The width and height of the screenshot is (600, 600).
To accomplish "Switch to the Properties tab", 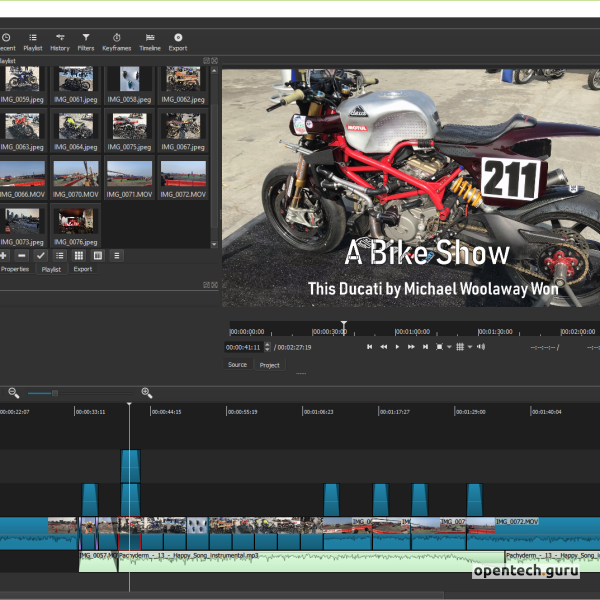I will (x=15, y=269).
